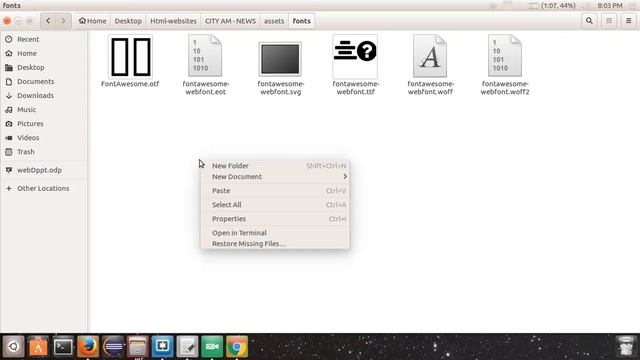Open Trash icon in the dock
640x360 pixels.
click(x=626, y=347)
